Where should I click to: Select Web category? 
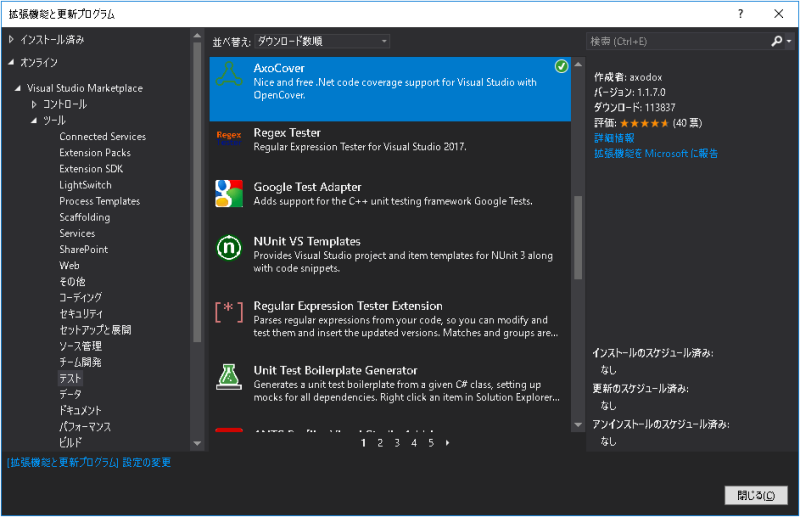point(69,265)
